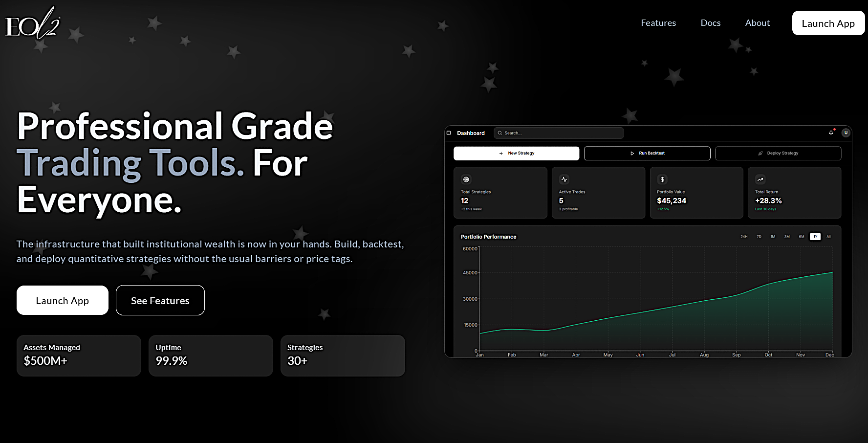Click the Run Backtest button
The image size is (868, 443).
[x=647, y=153]
